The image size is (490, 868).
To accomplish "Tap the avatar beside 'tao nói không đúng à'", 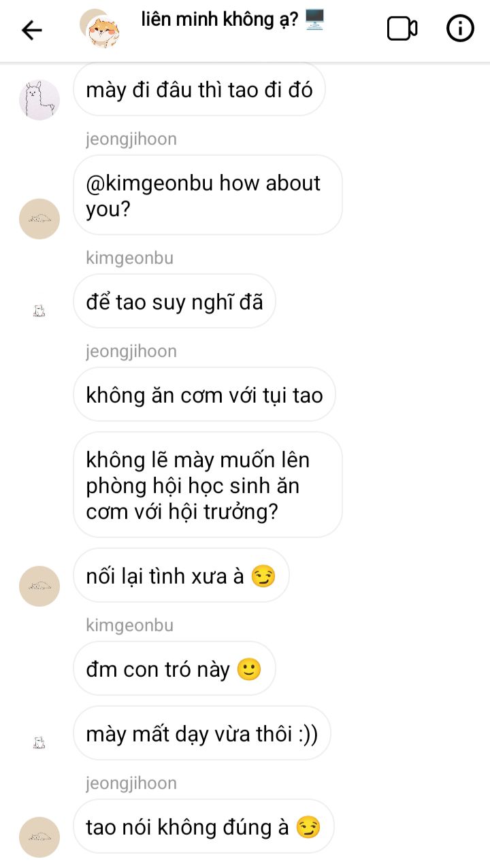I will (x=39, y=837).
